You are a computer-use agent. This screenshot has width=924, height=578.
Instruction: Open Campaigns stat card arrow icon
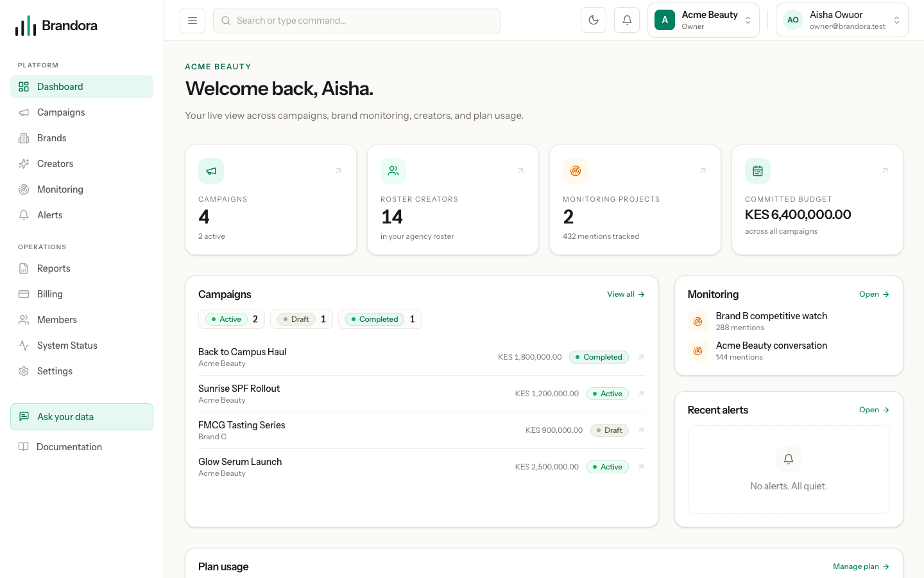point(339,171)
